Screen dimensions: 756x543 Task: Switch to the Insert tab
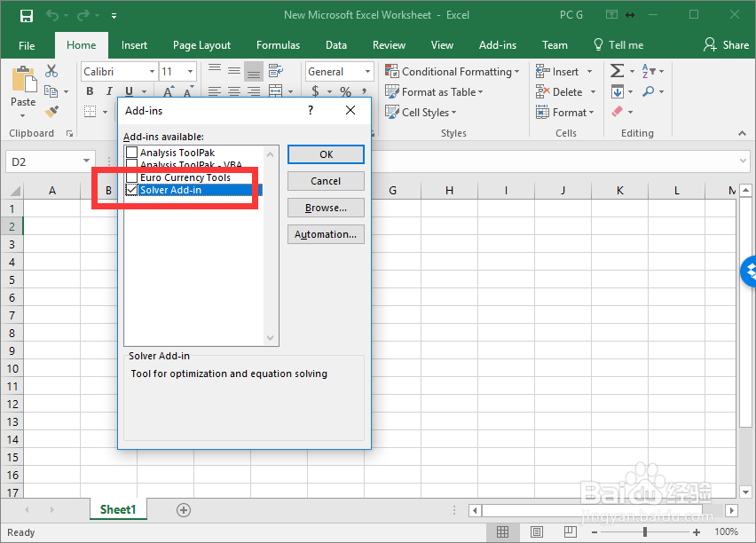coord(134,45)
